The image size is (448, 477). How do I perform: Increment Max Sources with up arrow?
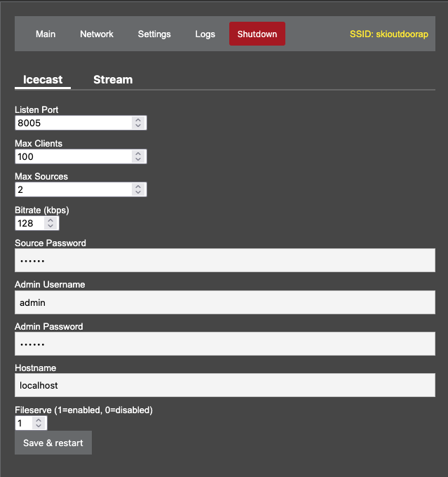[x=138, y=187]
